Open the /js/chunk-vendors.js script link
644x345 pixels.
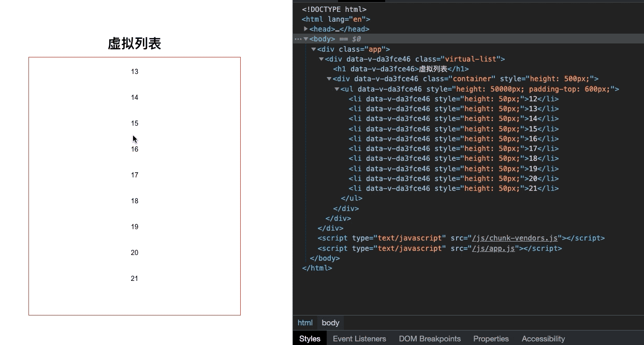pos(515,238)
